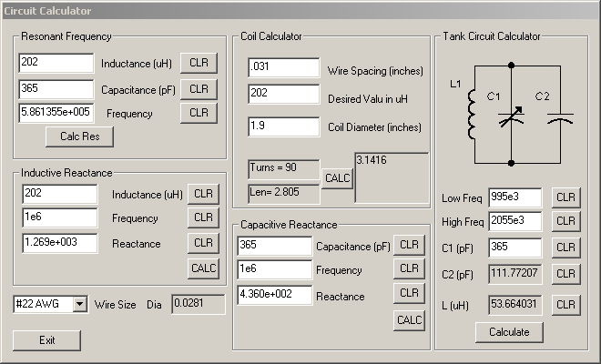Clear the Tank Circuit C1 value
This screenshot has width=601, height=364.
tap(565, 248)
